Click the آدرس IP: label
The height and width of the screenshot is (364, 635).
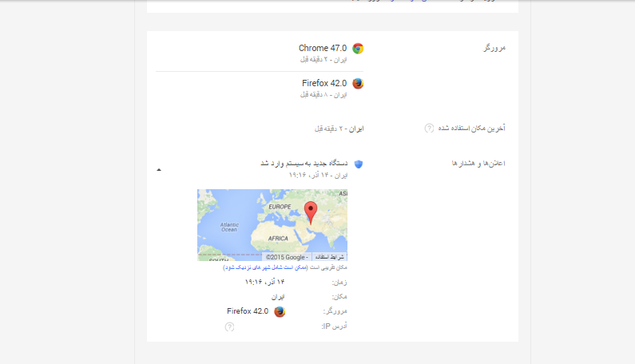334,326
